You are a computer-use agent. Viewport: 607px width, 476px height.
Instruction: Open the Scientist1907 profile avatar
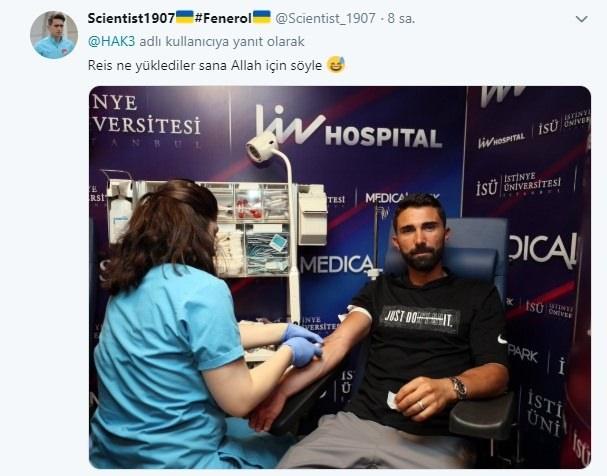click(54, 35)
